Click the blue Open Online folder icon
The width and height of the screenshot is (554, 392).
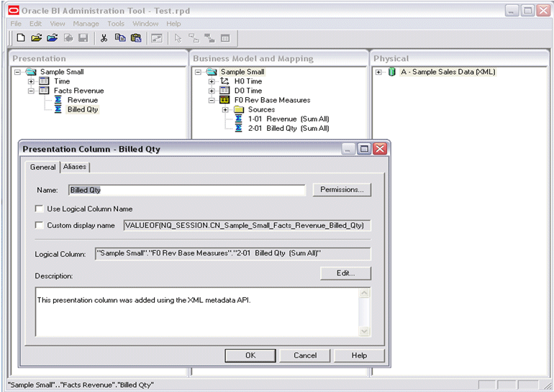click(53, 38)
